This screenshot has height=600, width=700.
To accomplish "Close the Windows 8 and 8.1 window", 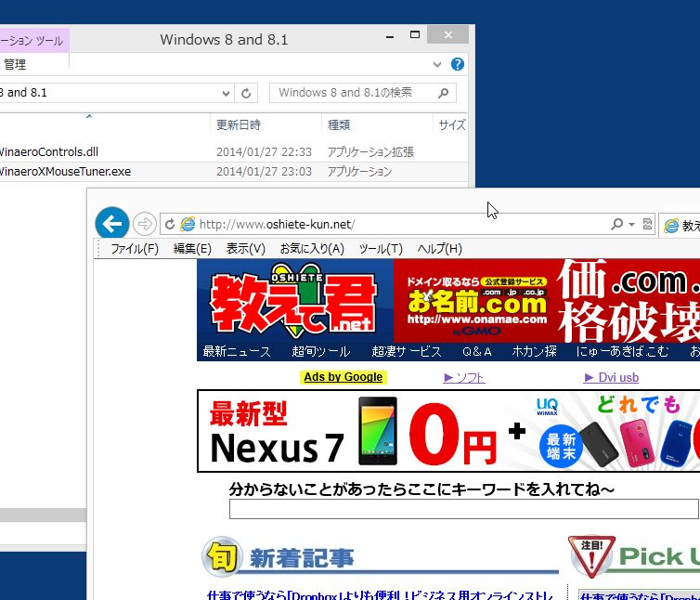I will point(447,35).
